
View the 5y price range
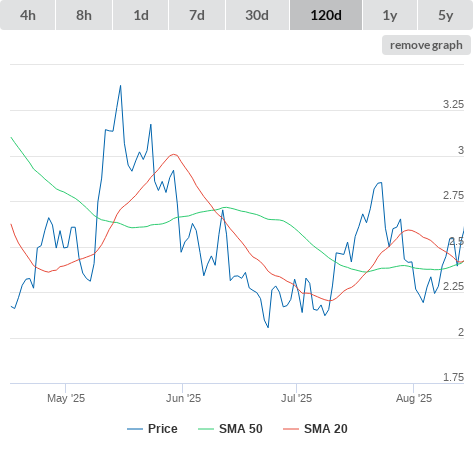click(x=445, y=15)
